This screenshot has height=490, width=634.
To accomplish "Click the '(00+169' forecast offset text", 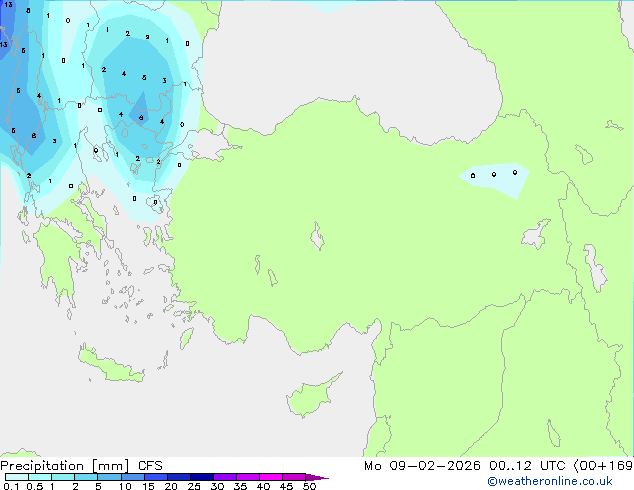I will (x=603, y=466).
